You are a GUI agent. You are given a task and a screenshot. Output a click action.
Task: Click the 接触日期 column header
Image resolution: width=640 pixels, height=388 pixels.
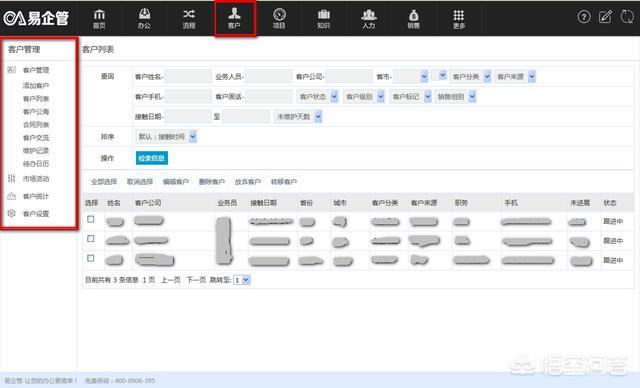[263, 203]
